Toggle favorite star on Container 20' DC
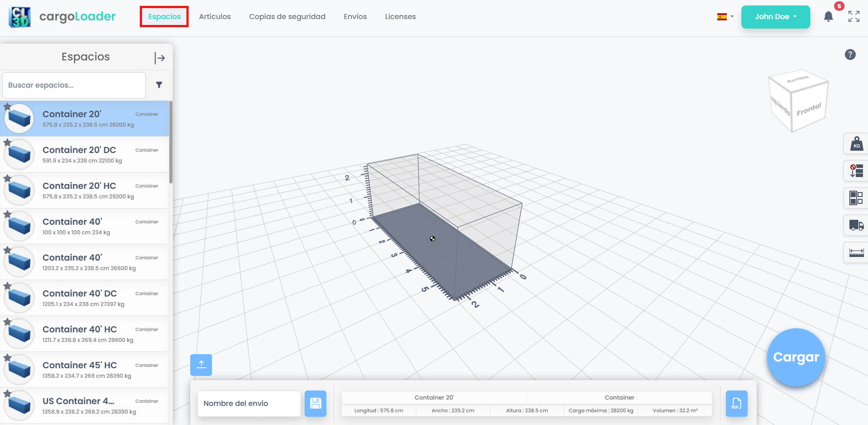Image resolution: width=868 pixels, height=425 pixels. 7,143
